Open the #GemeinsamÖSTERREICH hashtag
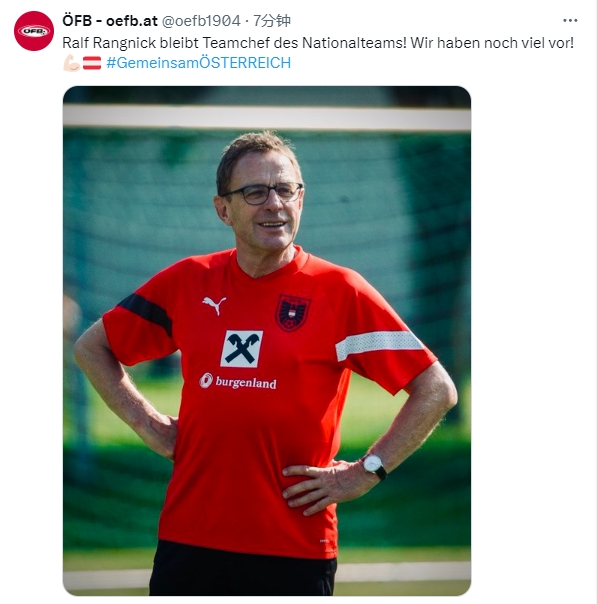The width and height of the screenshot is (597, 604). pos(198,63)
